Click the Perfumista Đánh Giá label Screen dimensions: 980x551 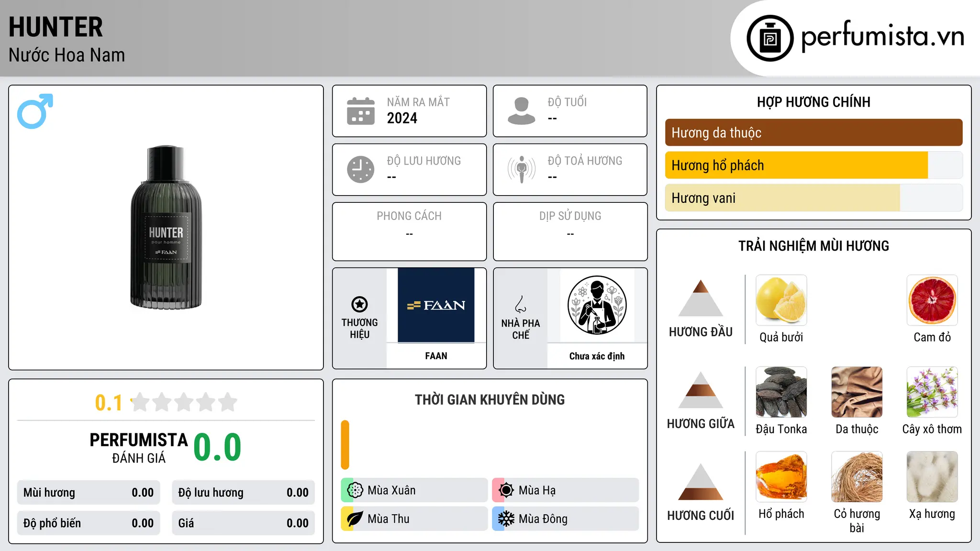click(x=139, y=448)
